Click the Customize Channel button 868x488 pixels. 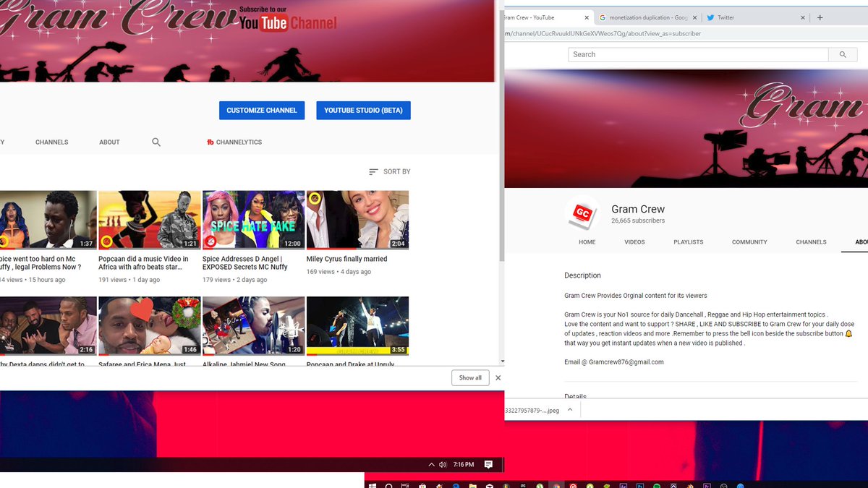click(262, 111)
